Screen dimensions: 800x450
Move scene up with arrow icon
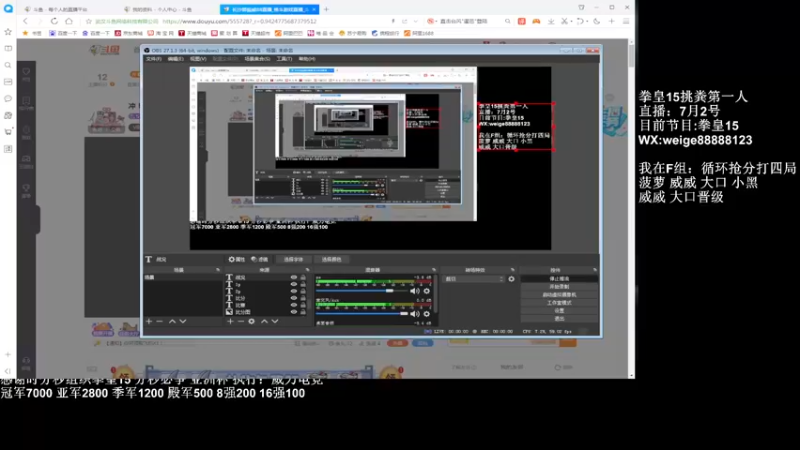tap(172, 321)
